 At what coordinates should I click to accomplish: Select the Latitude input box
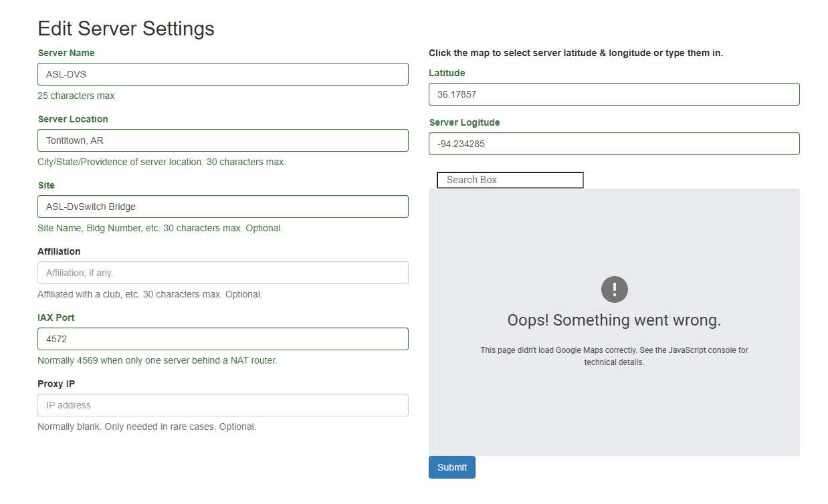click(x=613, y=94)
